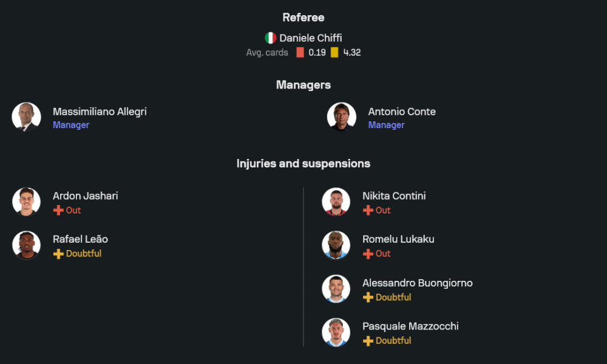Image resolution: width=607 pixels, height=364 pixels.
Task: Open the Massimiliano Allegri name link
Action: tap(100, 112)
